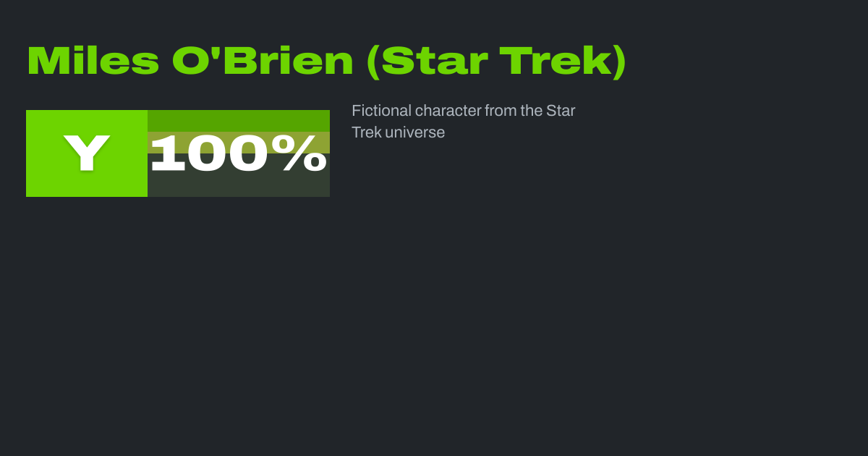
Task: Click the 100% percentage value
Action: tap(239, 155)
